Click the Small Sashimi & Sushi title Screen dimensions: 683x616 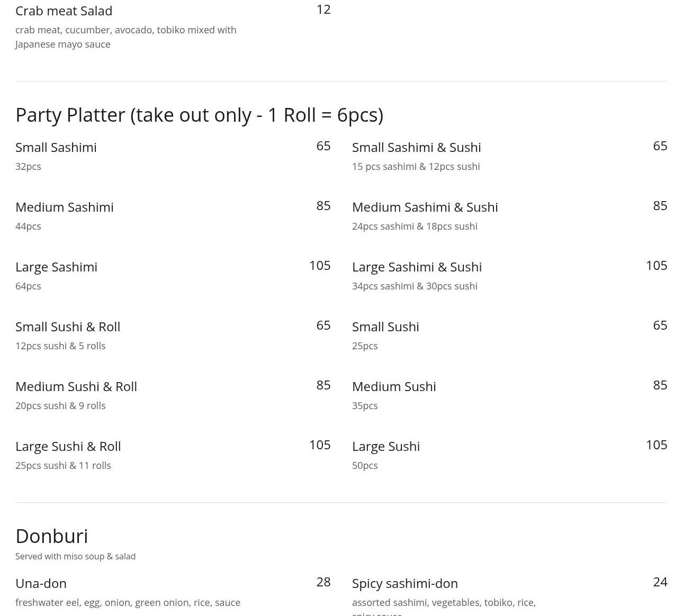417,148
